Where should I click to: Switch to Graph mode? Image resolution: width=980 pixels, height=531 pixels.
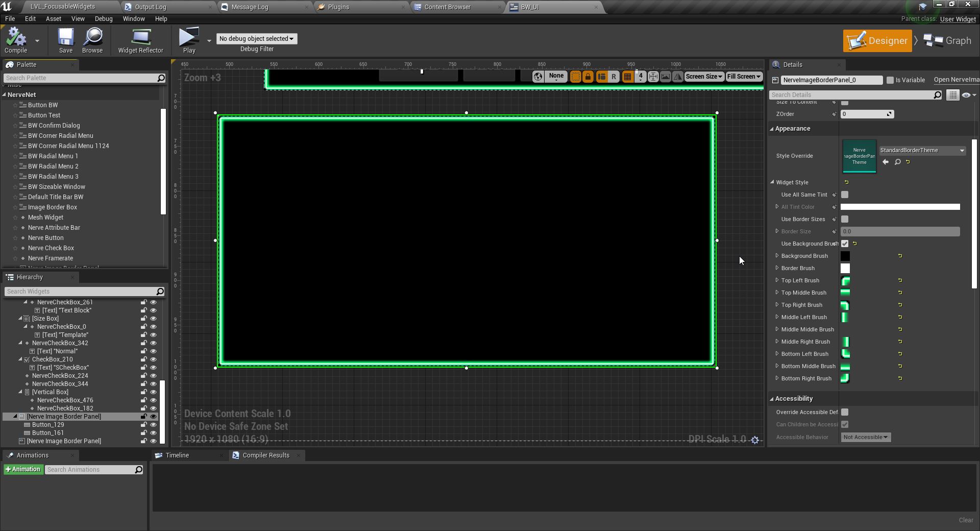[x=948, y=41]
